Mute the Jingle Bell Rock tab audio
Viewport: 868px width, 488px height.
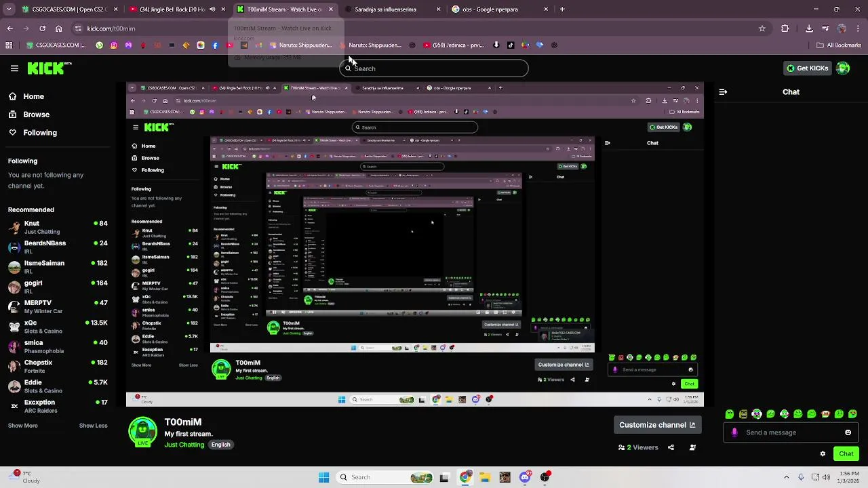pos(212,9)
